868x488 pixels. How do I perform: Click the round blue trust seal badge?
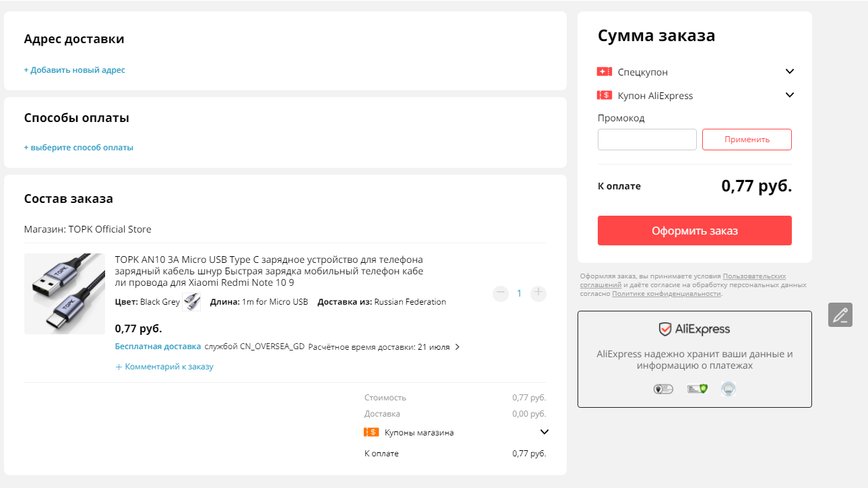pyautogui.click(x=728, y=388)
